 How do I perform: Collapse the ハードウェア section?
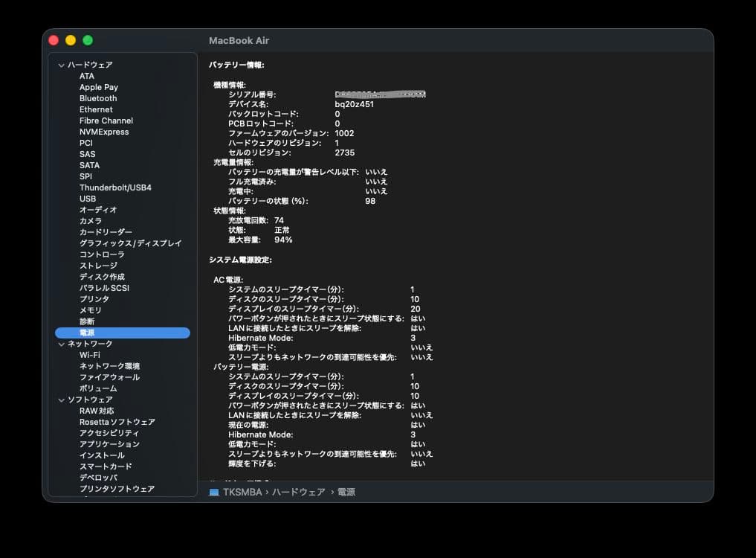coord(62,65)
